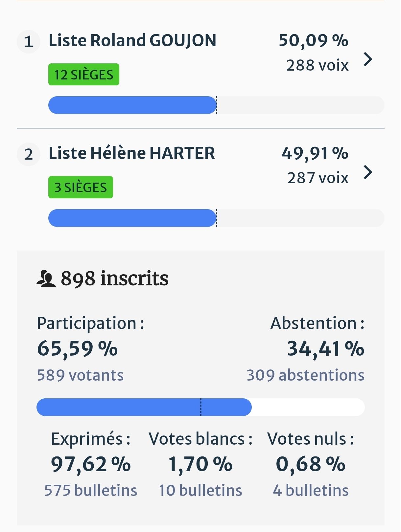Click the 575 bulletins exprimés count
This screenshot has width=401, height=532.
91,490
